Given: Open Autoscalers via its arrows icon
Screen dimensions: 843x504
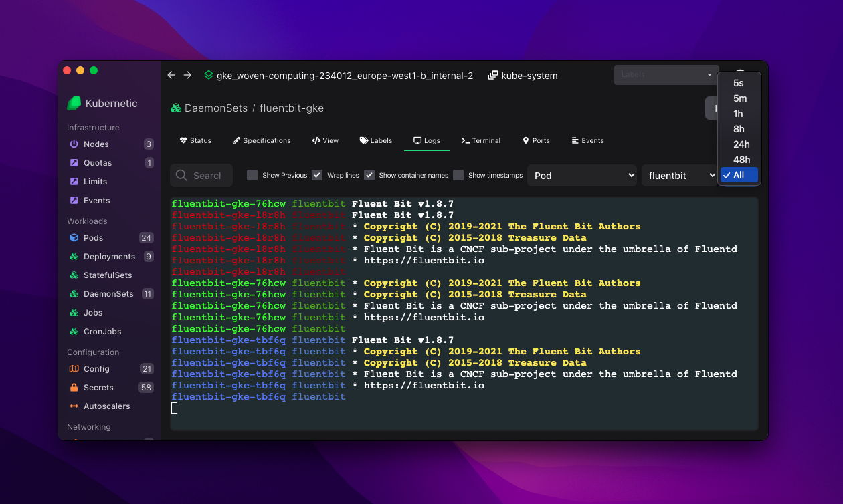Looking at the screenshot, I should (74, 406).
